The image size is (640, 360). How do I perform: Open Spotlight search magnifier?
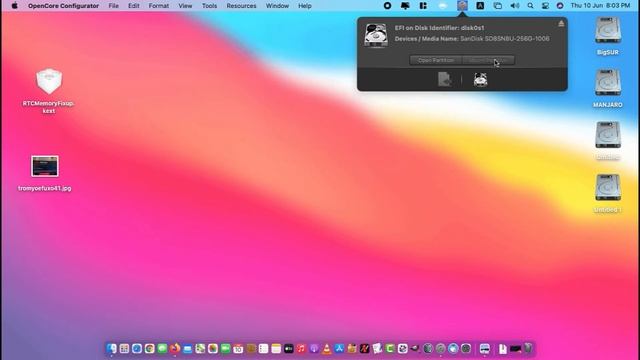coord(530,6)
